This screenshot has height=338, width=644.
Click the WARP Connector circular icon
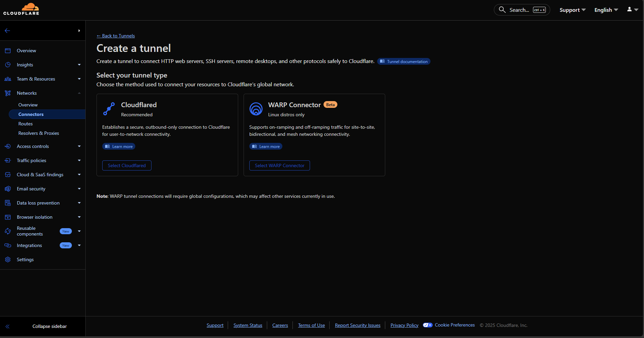point(256,109)
